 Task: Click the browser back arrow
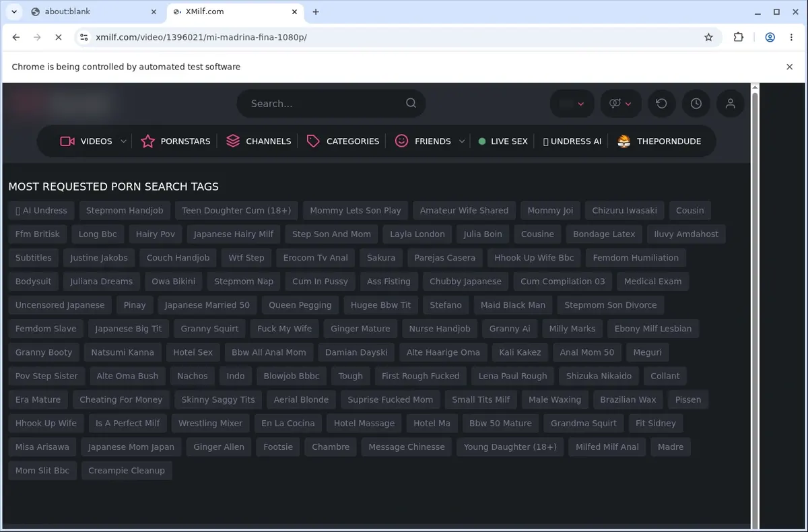click(x=16, y=38)
